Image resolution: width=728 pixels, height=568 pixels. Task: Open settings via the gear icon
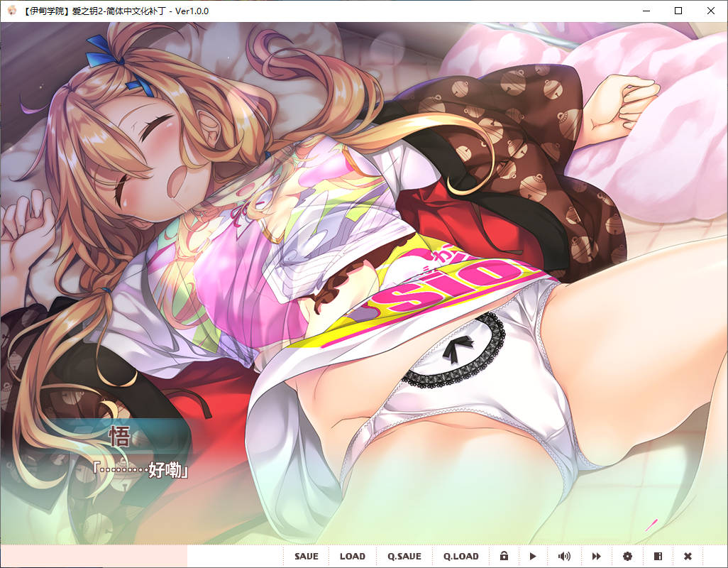pyautogui.click(x=627, y=556)
